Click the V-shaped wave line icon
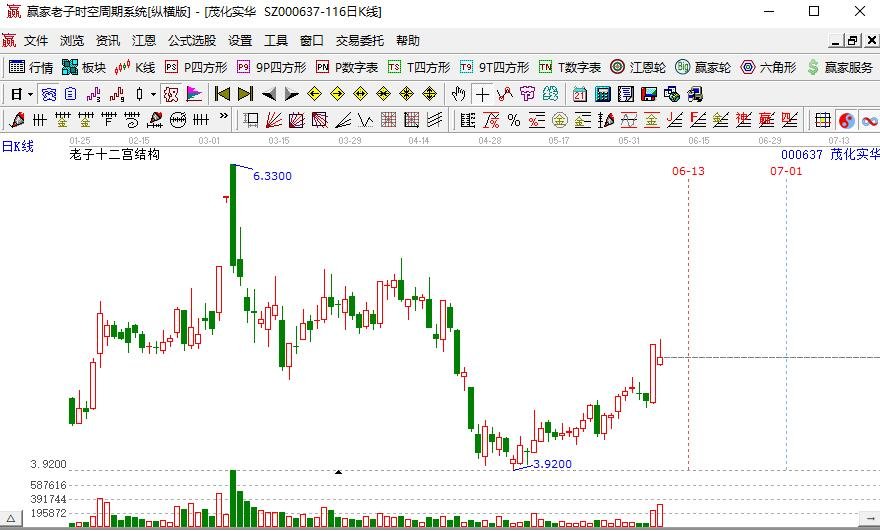This screenshot has width=880, height=531. tap(365, 120)
